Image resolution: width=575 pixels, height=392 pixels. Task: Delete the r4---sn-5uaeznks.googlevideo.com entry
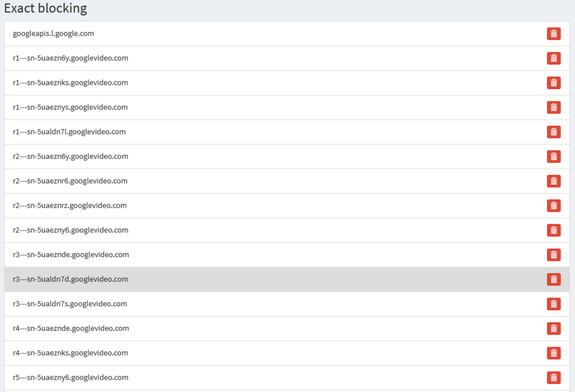click(554, 353)
